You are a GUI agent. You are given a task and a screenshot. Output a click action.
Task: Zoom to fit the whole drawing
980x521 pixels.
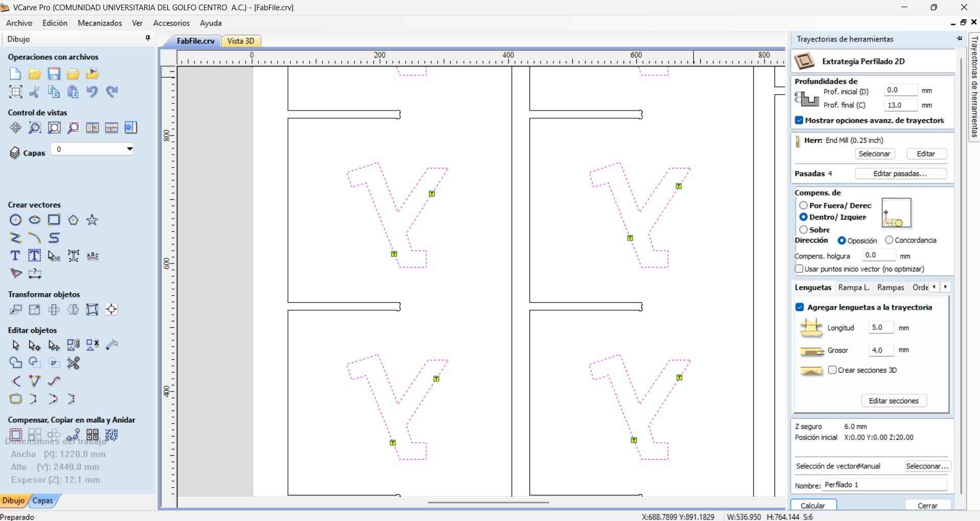tap(54, 127)
